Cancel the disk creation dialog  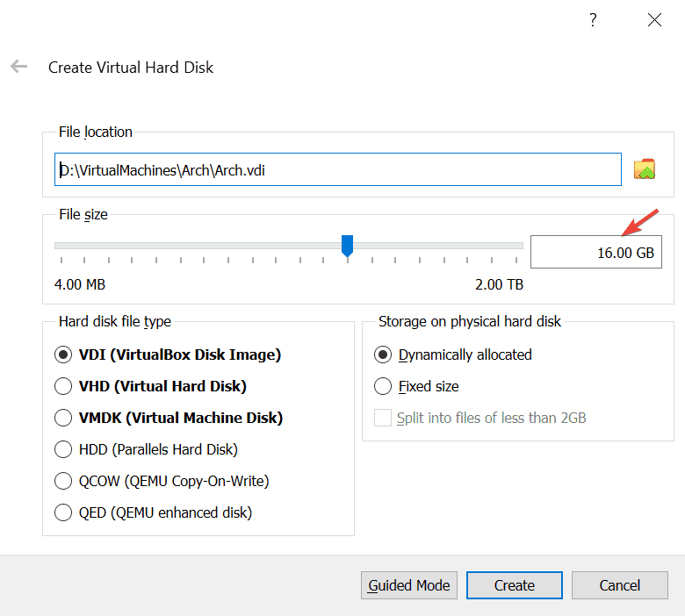tap(619, 585)
